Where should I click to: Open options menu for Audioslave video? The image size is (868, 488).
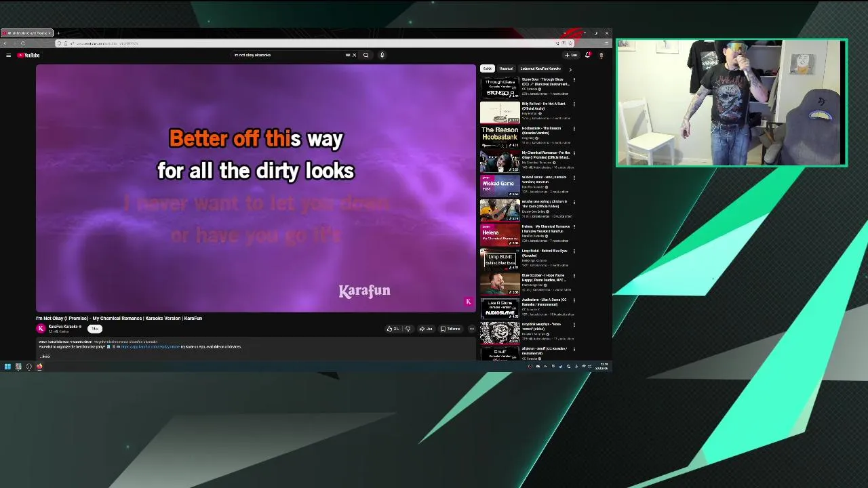tap(574, 300)
